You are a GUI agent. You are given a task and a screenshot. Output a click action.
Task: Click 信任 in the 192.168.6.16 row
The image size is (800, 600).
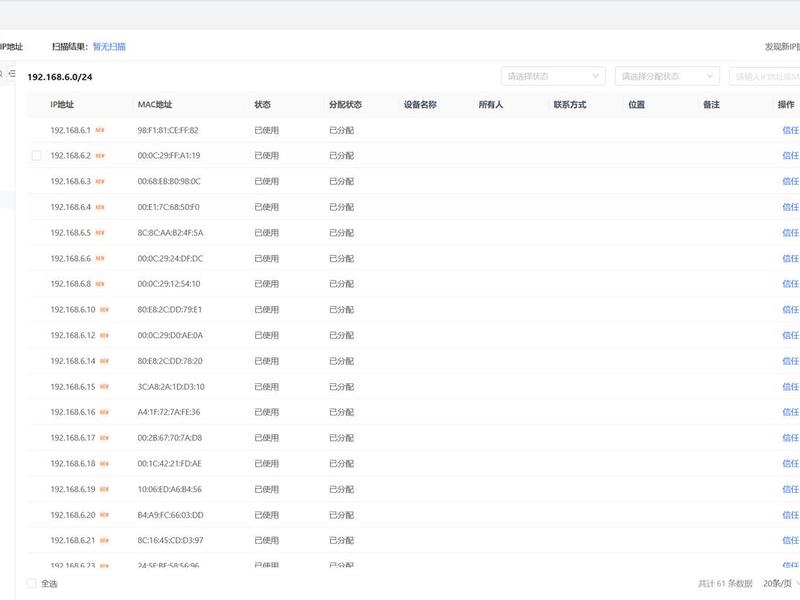tap(790, 412)
